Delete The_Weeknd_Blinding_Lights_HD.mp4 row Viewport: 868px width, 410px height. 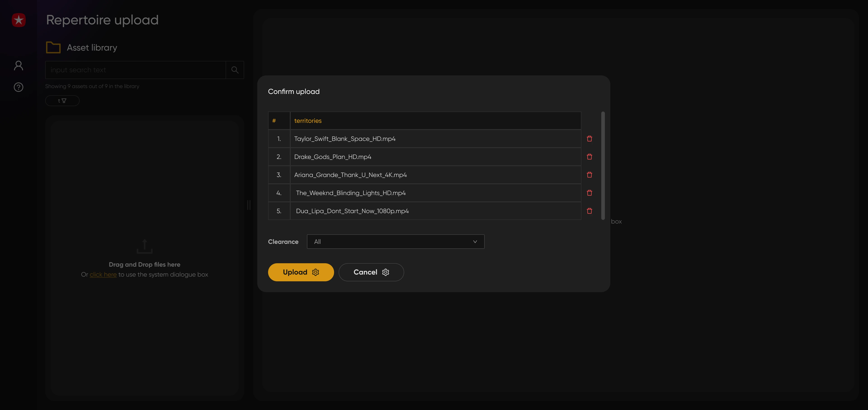[x=589, y=193]
